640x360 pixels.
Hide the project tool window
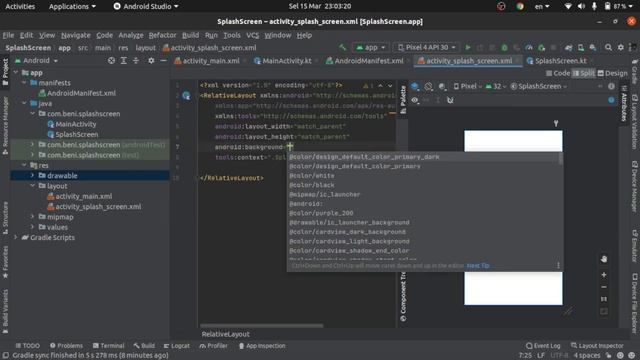(163, 60)
